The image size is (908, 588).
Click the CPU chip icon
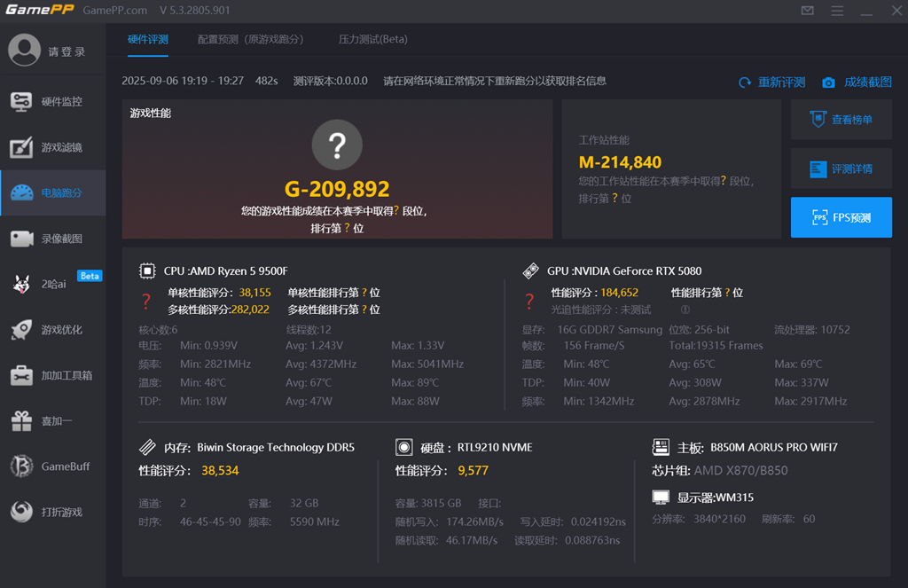pyautogui.click(x=148, y=270)
